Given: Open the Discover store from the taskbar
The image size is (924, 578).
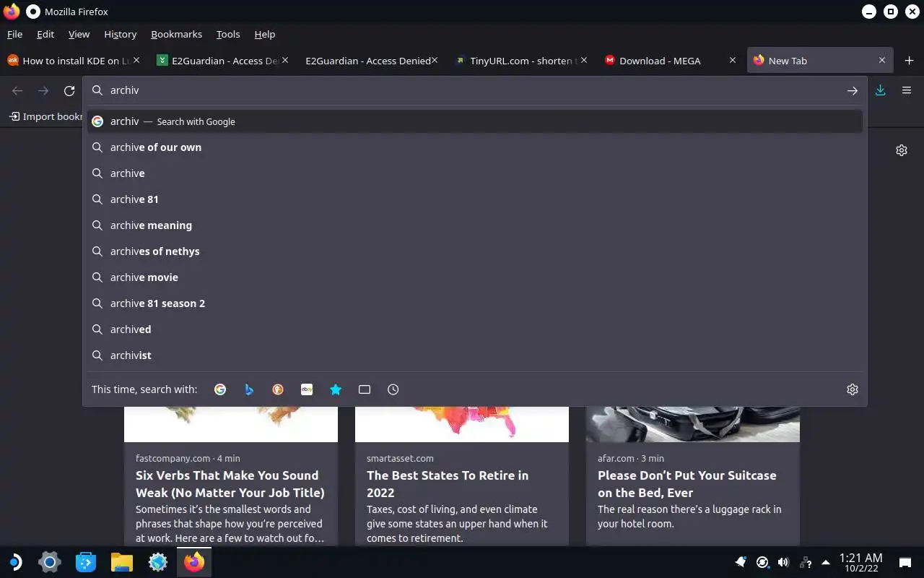Looking at the screenshot, I should 86,561.
